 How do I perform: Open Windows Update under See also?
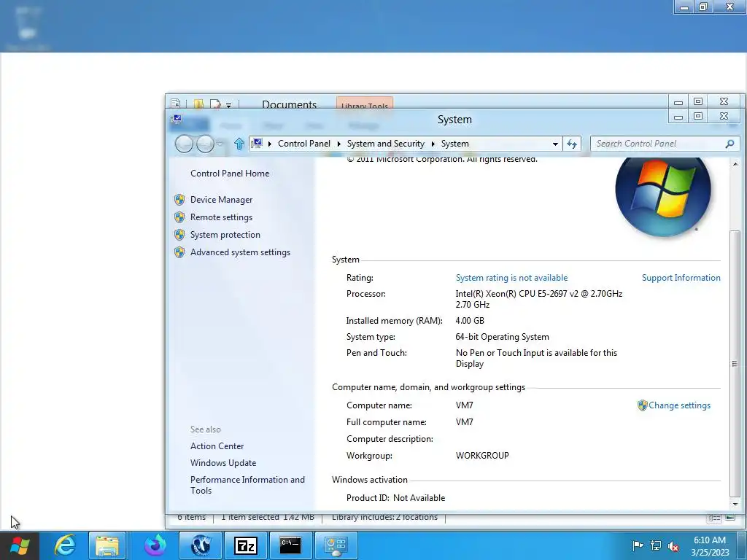coord(223,463)
